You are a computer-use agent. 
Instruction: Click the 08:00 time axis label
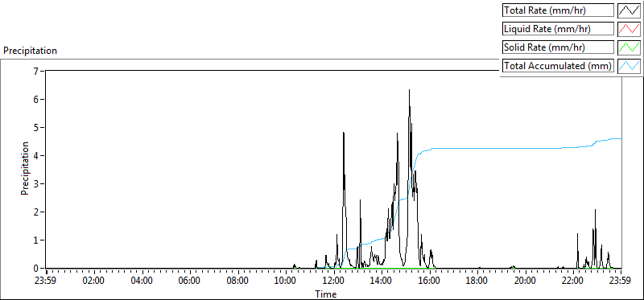pos(237,282)
